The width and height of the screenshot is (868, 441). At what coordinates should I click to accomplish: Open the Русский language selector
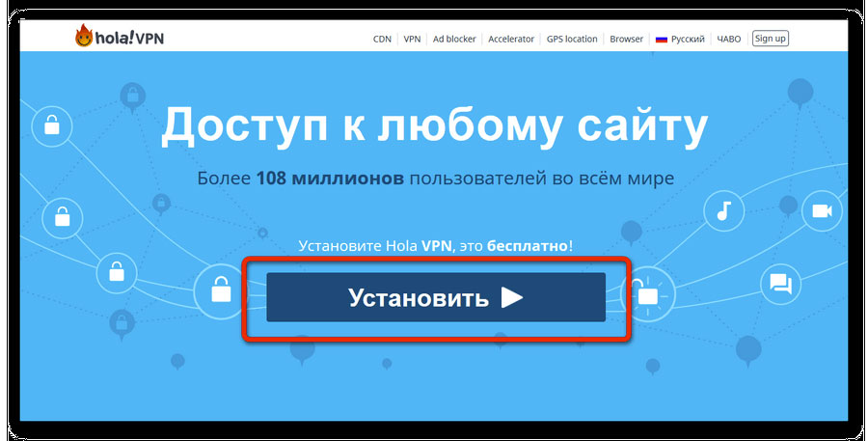[680, 39]
